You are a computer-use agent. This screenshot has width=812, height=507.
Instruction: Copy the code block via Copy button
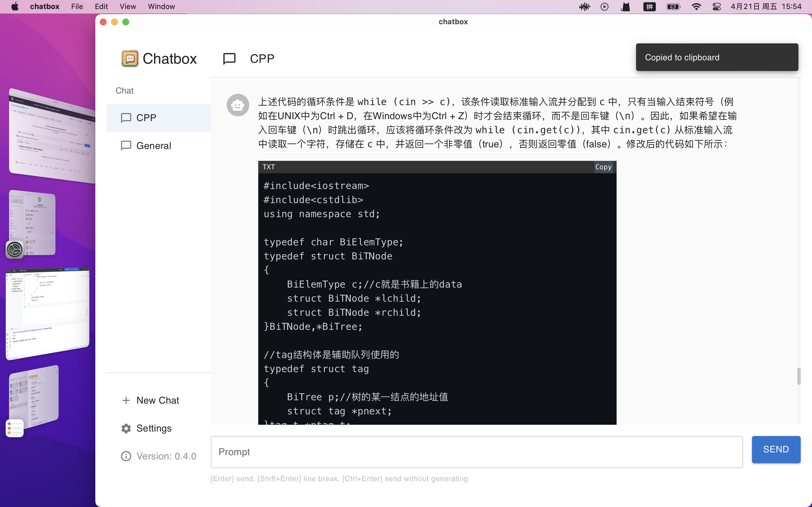coord(603,167)
